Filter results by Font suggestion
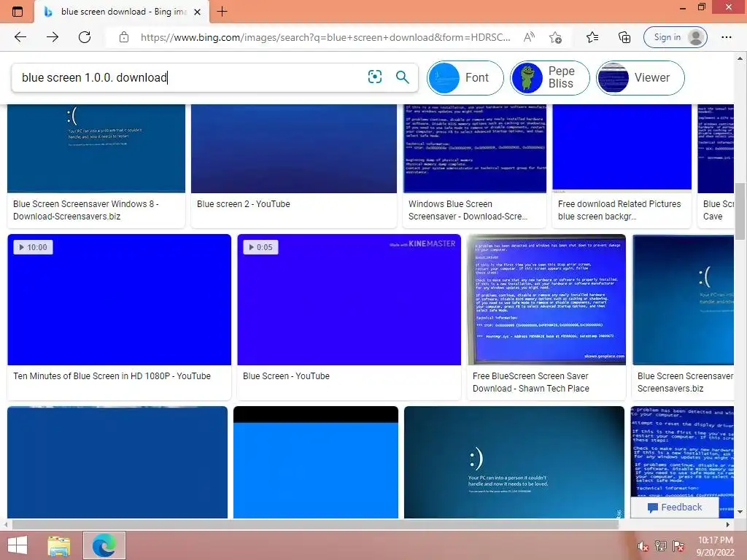This screenshot has height=560, width=747. pyautogui.click(x=465, y=77)
